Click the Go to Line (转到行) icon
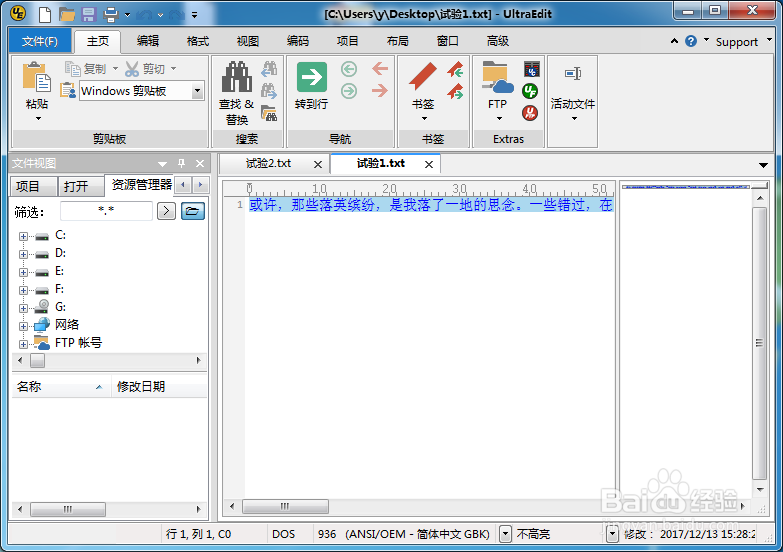 pyautogui.click(x=312, y=77)
